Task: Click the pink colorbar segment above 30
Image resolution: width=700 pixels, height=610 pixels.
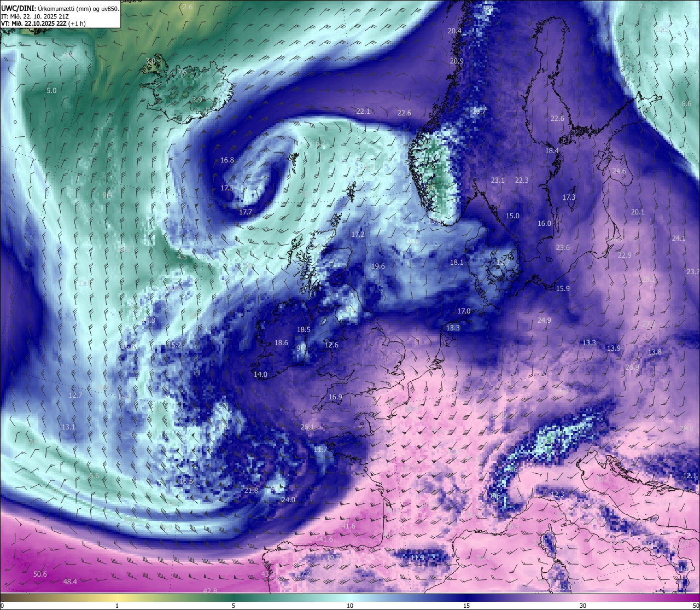Action: (583, 598)
